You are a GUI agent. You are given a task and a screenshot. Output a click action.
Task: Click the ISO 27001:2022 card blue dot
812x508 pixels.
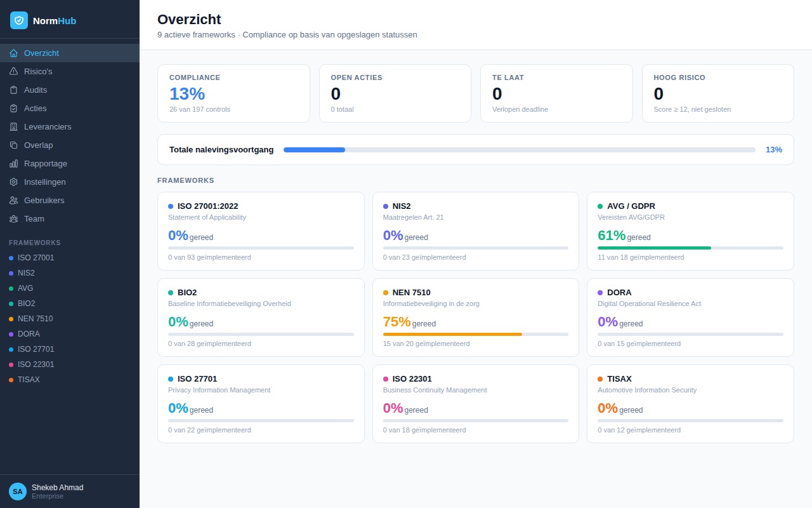[171, 206]
